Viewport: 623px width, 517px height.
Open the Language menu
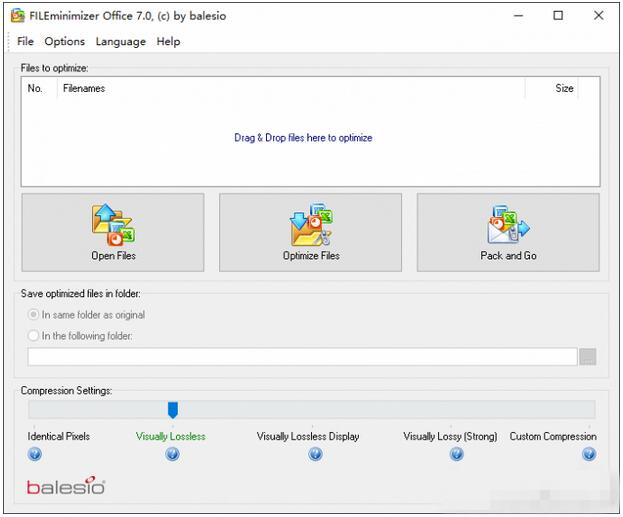(121, 41)
